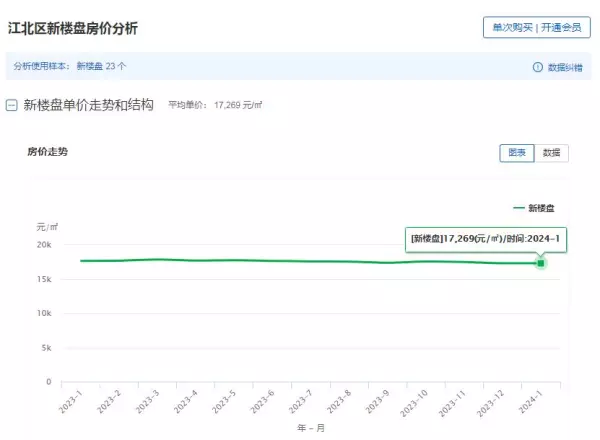Click the 单次购买 | 开通会员 button
This screenshot has height=440, width=600.
point(536,27)
